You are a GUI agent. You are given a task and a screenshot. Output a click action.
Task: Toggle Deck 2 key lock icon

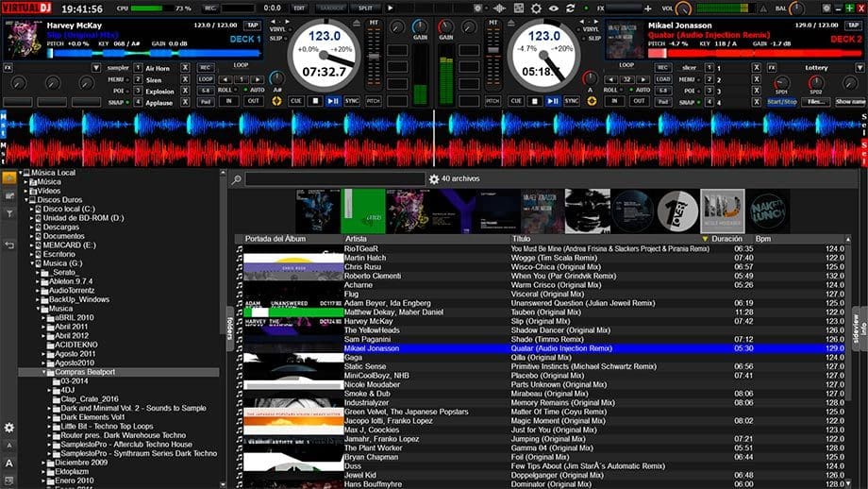coord(592,101)
